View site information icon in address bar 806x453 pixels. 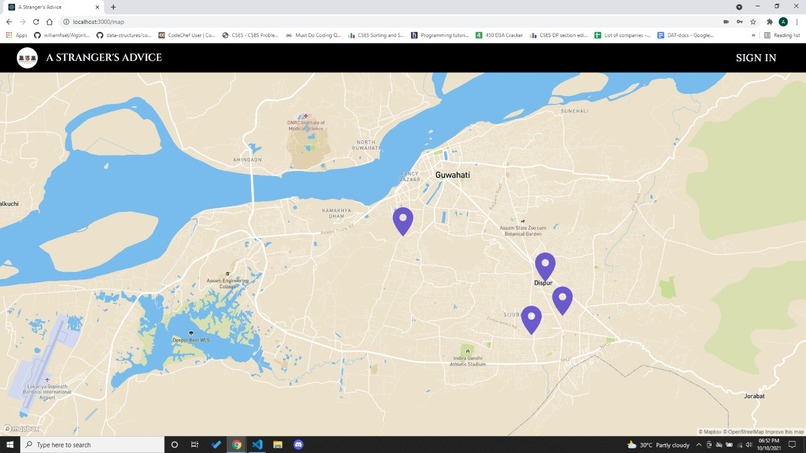tap(66, 22)
